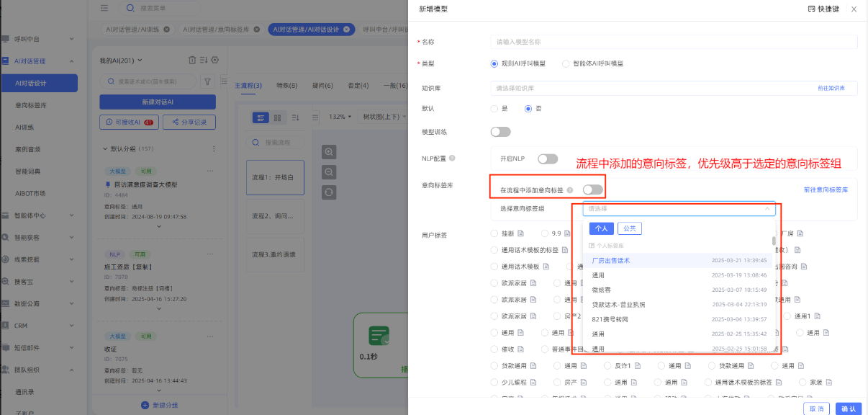Switch to 个人 tag library tab
This screenshot has width=868, height=415.
[x=602, y=228]
